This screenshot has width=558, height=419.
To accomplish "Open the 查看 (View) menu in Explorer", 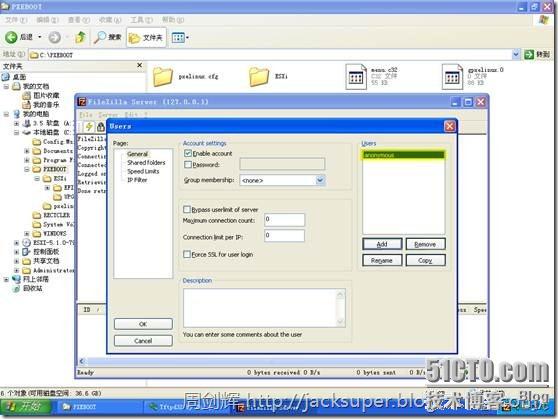I will tap(79, 20).
